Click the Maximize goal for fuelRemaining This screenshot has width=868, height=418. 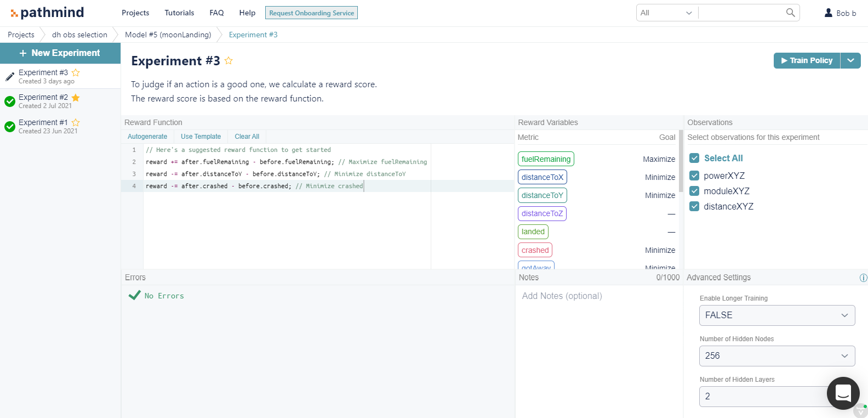pos(659,159)
